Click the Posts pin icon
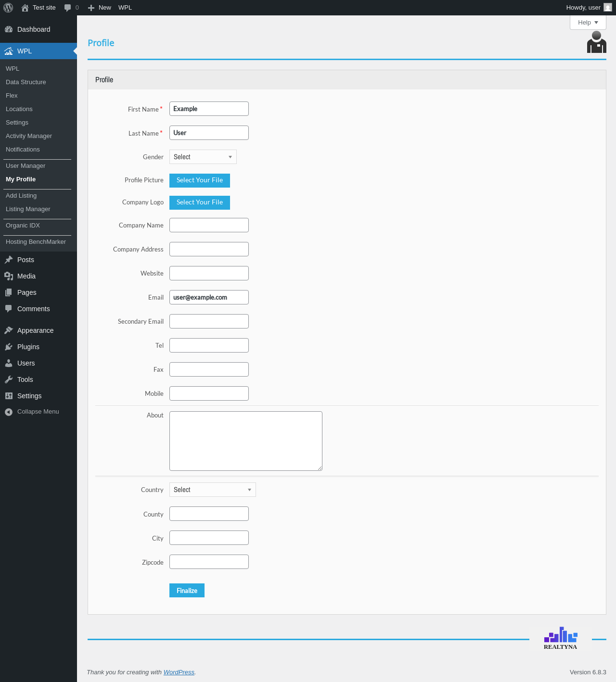The height and width of the screenshot is (682, 616). (x=9, y=260)
